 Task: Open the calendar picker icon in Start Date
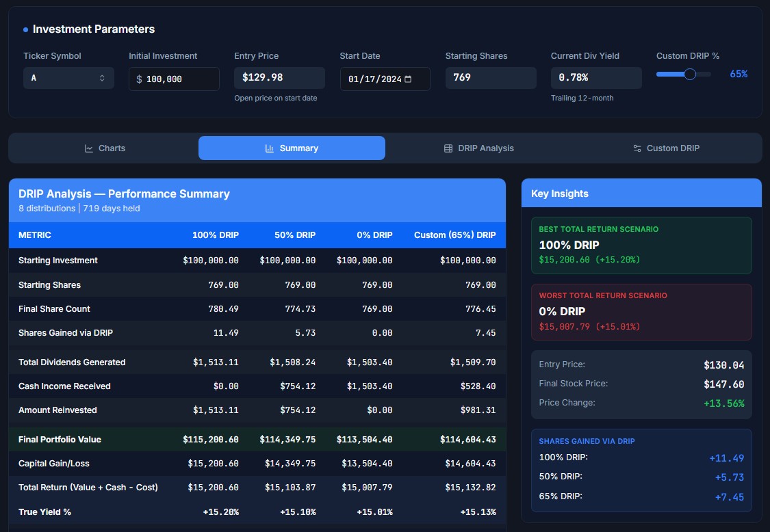[409, 79]
